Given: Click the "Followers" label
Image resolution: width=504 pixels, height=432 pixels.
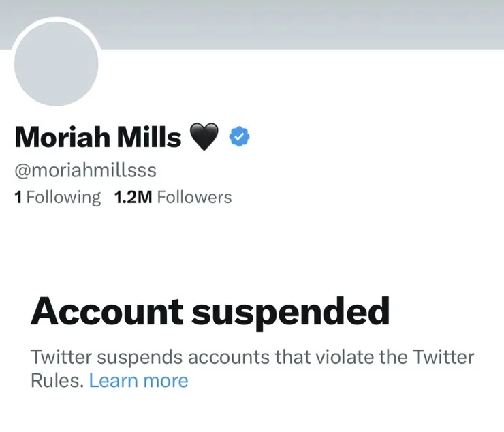Looking at the screenshot, I should tap(194, 198).
